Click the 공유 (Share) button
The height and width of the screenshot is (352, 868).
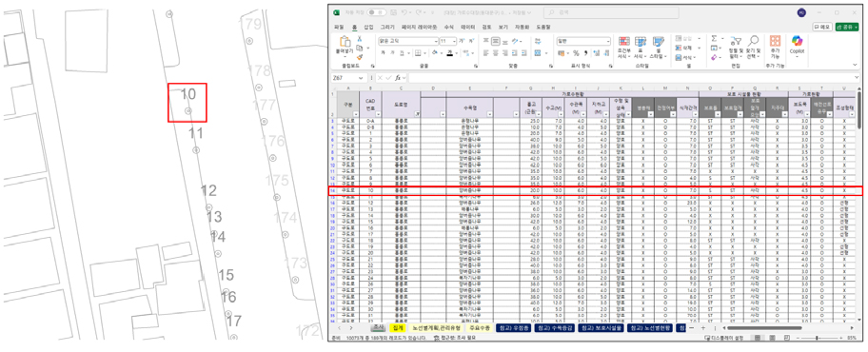tap(847, 28)
